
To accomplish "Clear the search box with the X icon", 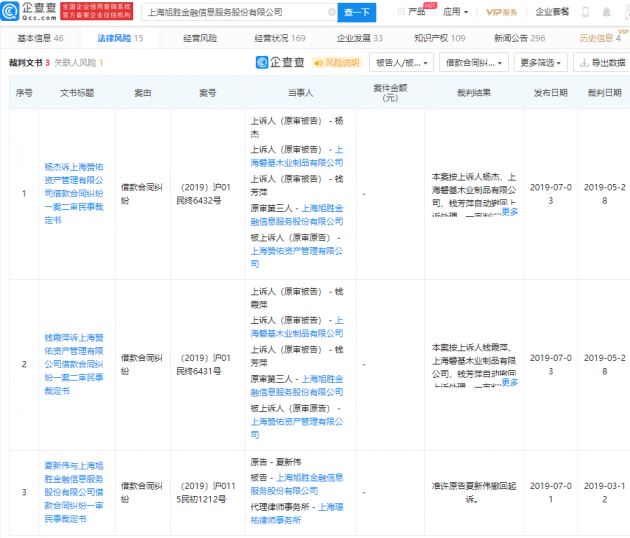I will pyautogui.click(x=332, y=12).
